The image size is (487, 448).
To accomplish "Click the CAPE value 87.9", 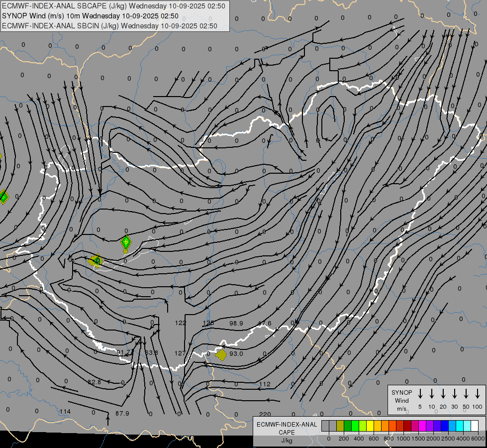I will coord(122,413).
